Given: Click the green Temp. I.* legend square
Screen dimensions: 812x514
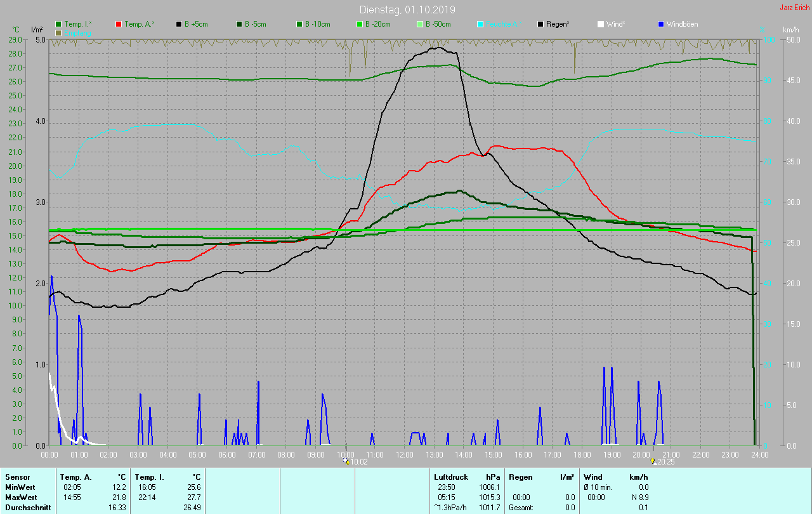Looking at the screenshot, I should [x=58, y=24].
